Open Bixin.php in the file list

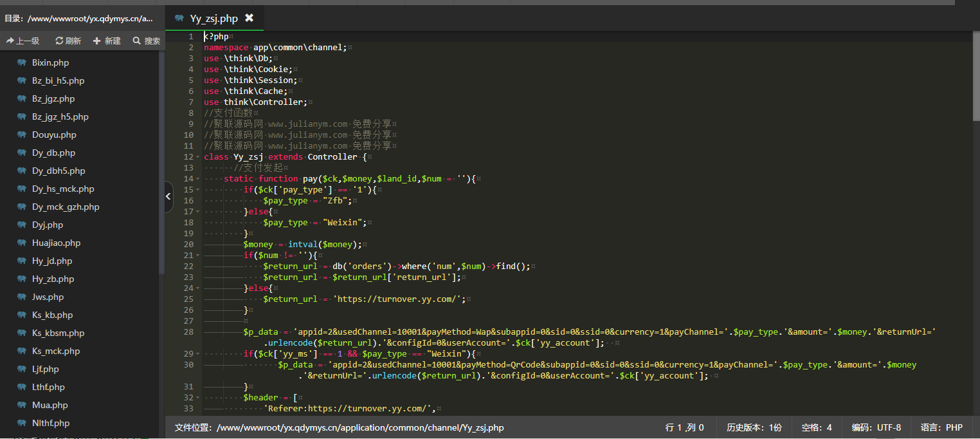point(50,62)
